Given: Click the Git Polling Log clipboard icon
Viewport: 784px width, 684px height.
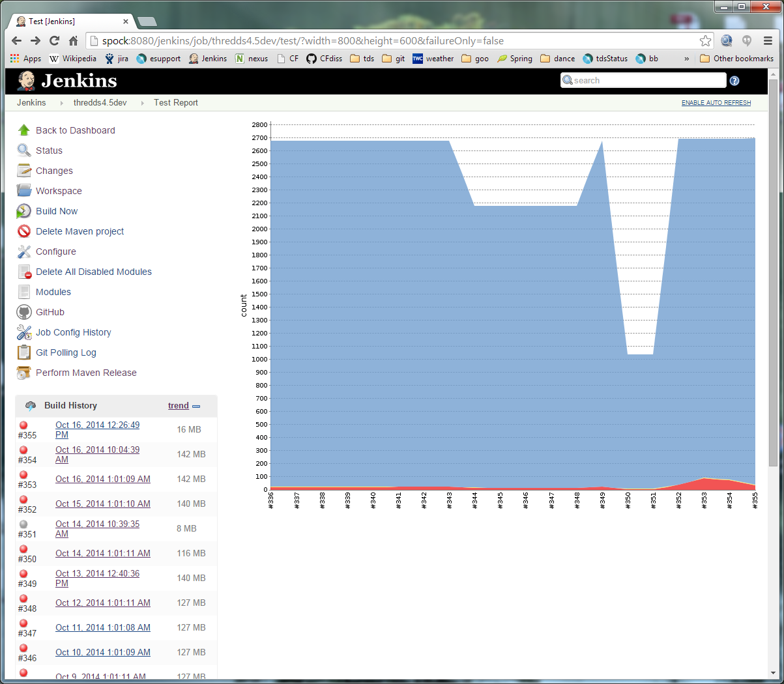Looking at the screenshot, I should pos(24,352).
